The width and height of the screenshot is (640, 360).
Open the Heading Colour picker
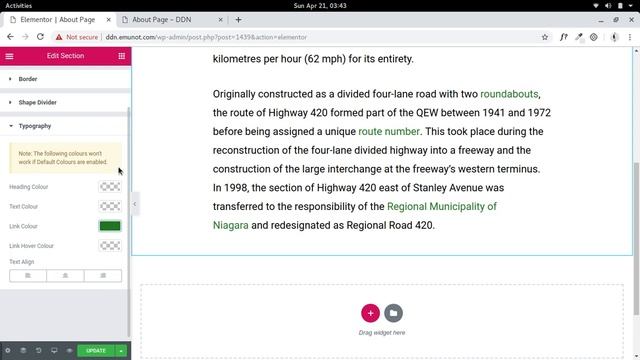click(110, 187)
